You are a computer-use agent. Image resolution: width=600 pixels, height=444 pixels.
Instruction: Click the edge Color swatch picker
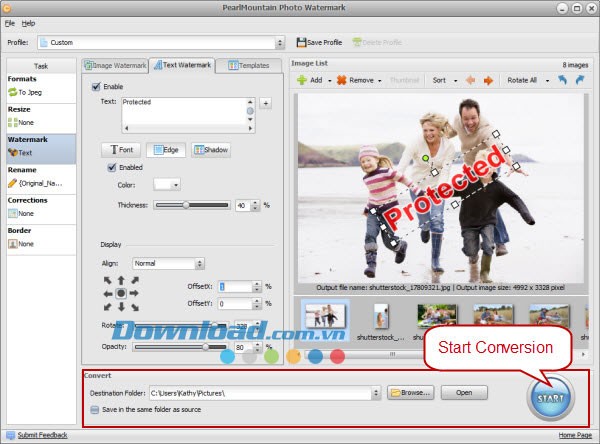point(166,184)
